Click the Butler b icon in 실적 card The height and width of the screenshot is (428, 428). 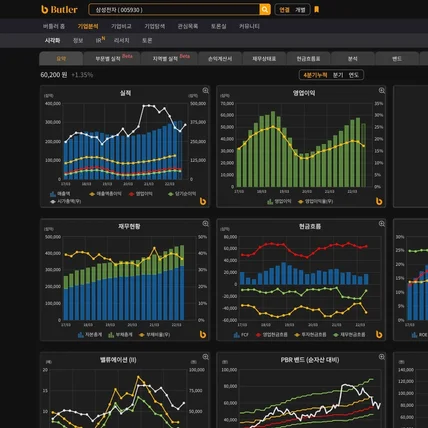[203, 201]
